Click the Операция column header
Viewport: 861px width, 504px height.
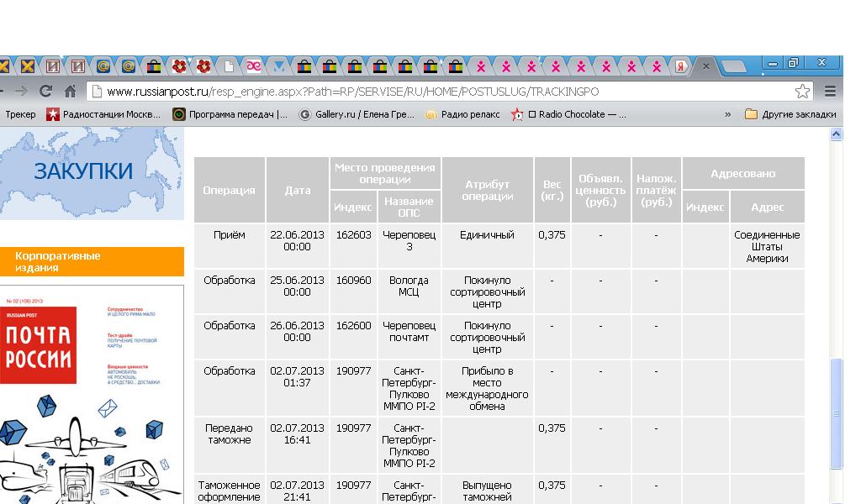[x=230, y=190]
